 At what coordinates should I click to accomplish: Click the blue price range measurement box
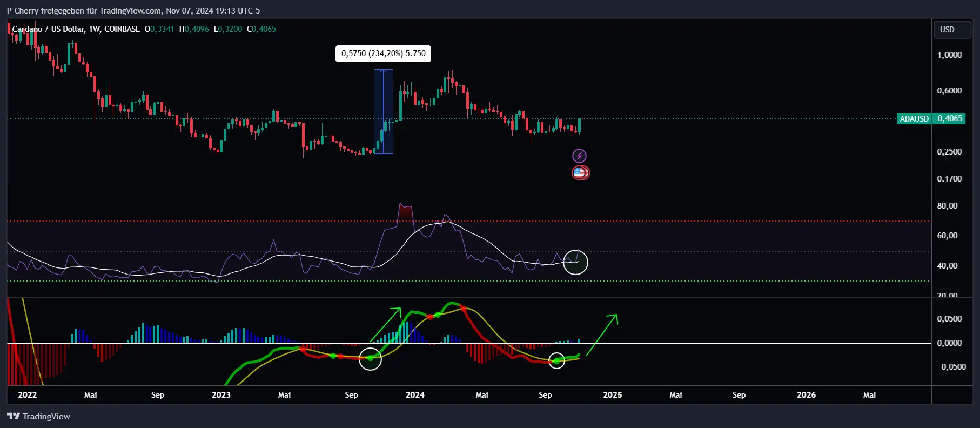(384, 112)
